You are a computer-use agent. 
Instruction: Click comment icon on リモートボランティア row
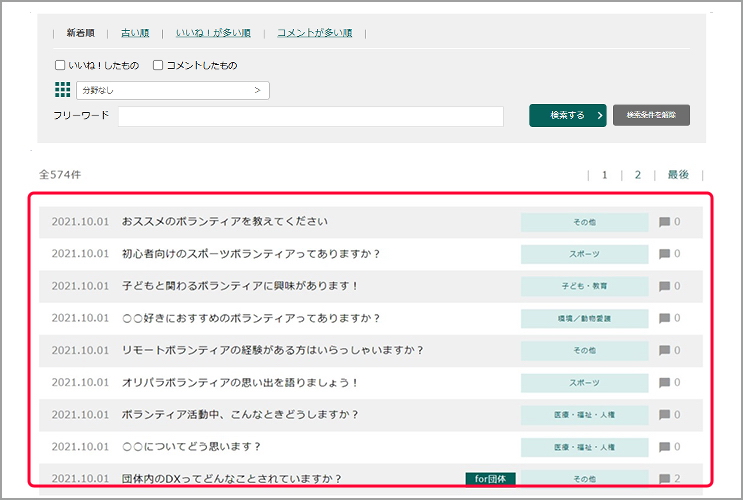click(x=664, y=351)
